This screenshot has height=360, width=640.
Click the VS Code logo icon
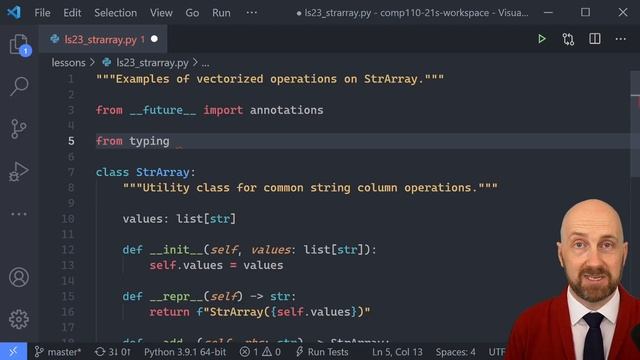click(14, 12)
